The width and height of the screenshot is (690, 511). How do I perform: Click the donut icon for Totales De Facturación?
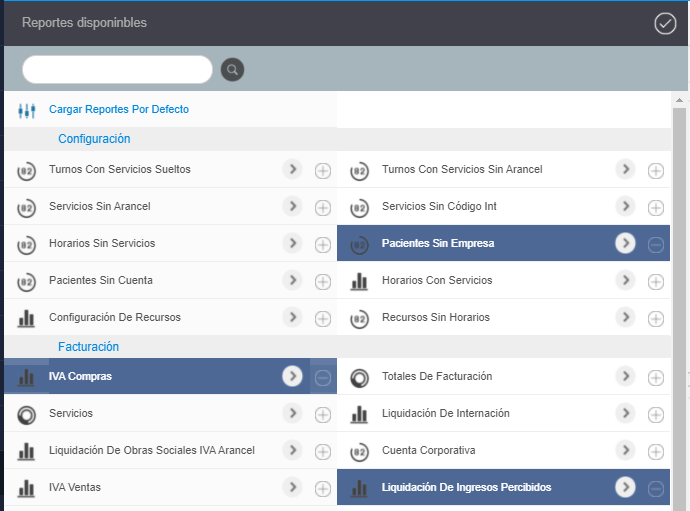coord(360,377)
